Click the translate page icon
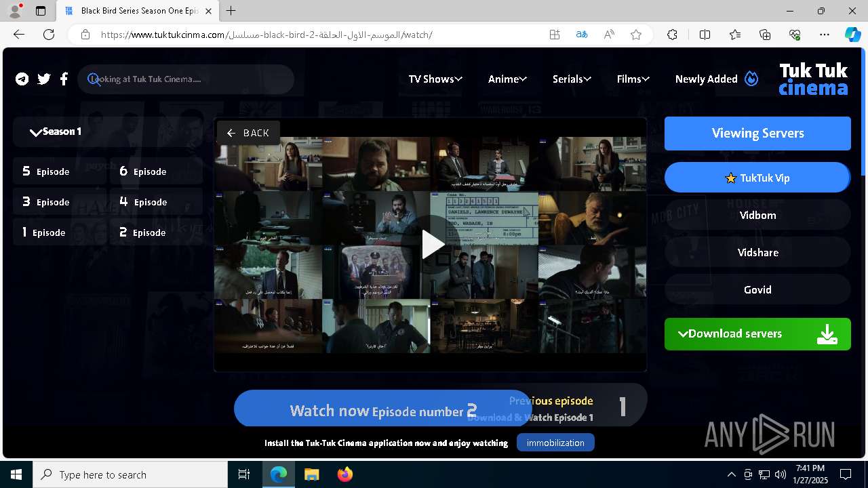 coord(582,35)
